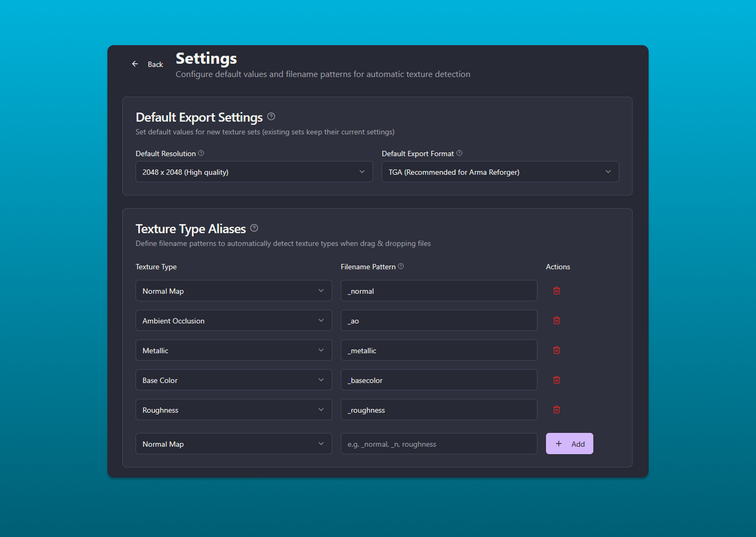The width and height of the screenshot is (756, 537).
Task: Remove the Ambient Occlusion _ao alias
Action: (x=556, y=320)
